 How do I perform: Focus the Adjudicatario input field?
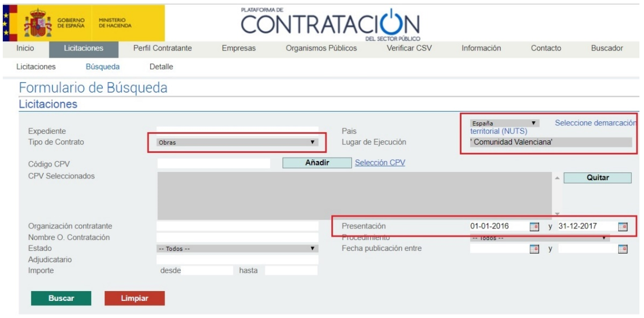pyautogui.click(x=237, y=260)
